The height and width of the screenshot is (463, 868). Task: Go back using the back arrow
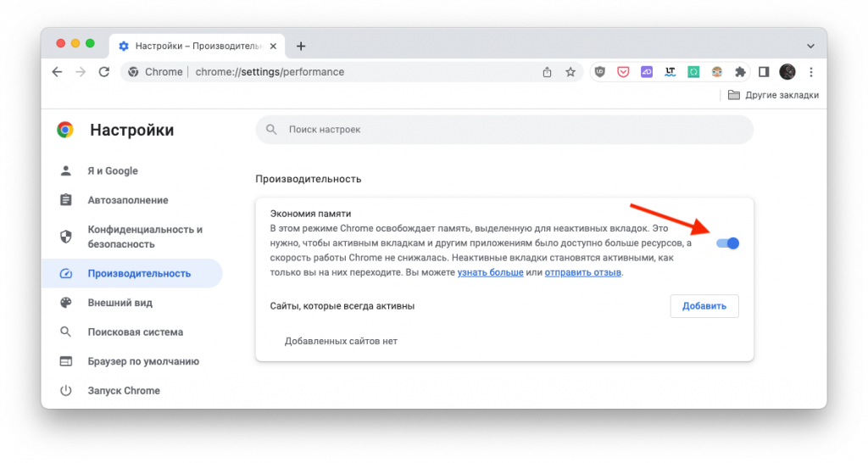(x=58, y=72)
